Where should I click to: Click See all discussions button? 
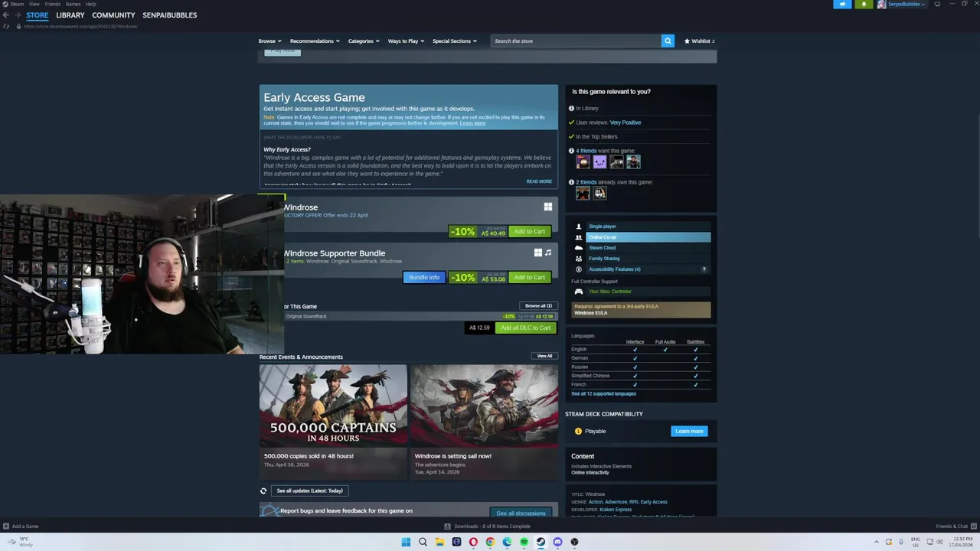(521, 513)
